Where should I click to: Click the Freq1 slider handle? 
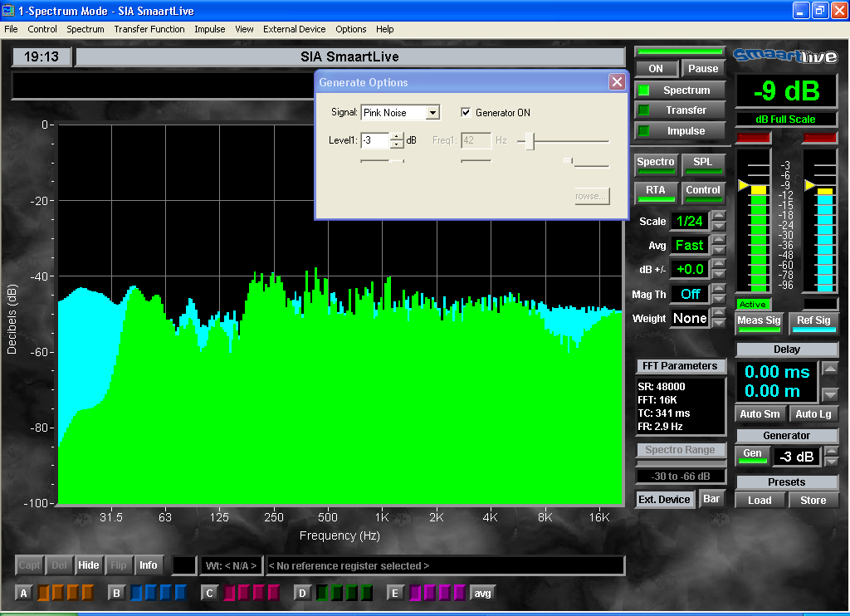pos(529,141)
